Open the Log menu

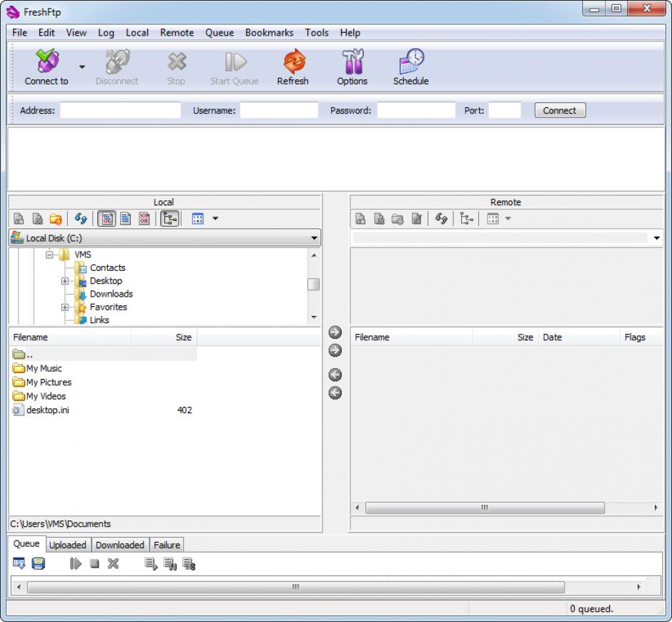106,33
